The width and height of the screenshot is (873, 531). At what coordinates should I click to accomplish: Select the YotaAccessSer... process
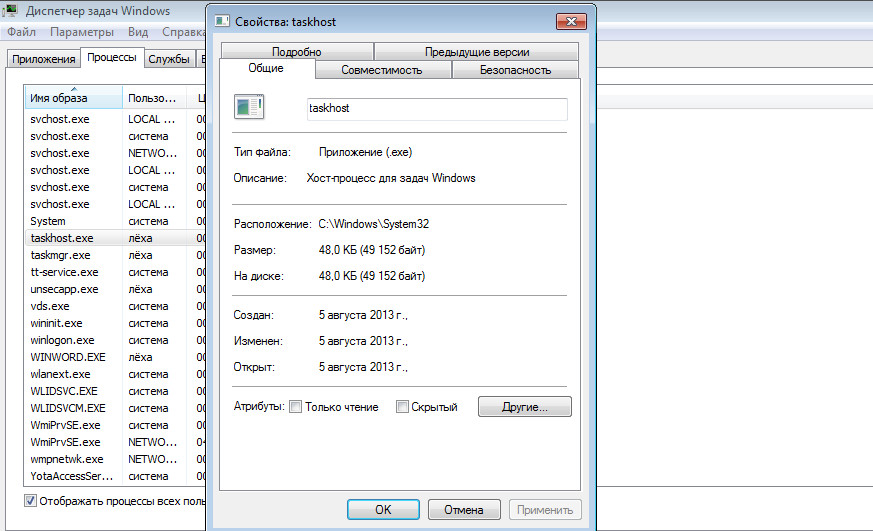point(115,476)
